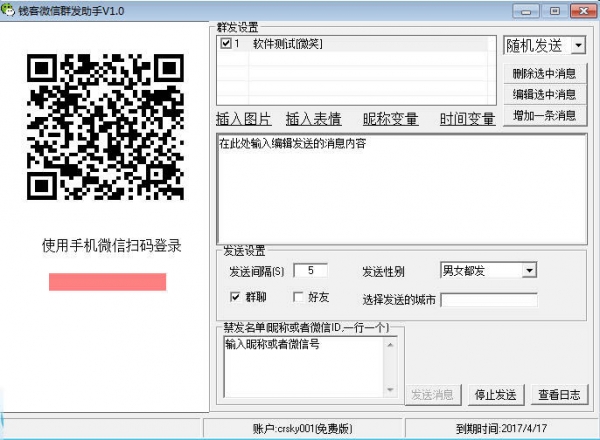600x440 pixels.
Task: Click 删除选中消息 button
Action: (x=544, y=73)
